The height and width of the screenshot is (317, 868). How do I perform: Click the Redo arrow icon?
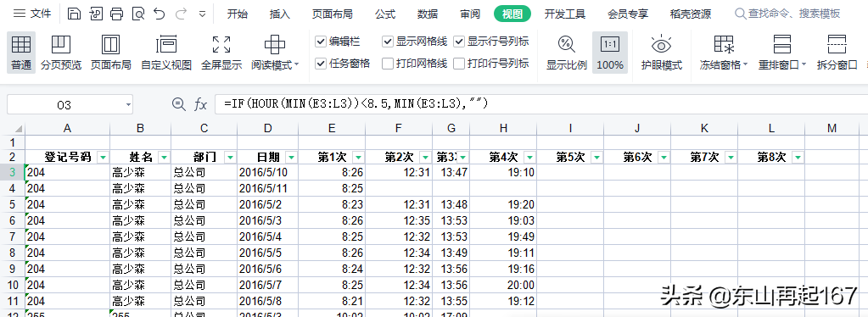(x=181, y=14)
